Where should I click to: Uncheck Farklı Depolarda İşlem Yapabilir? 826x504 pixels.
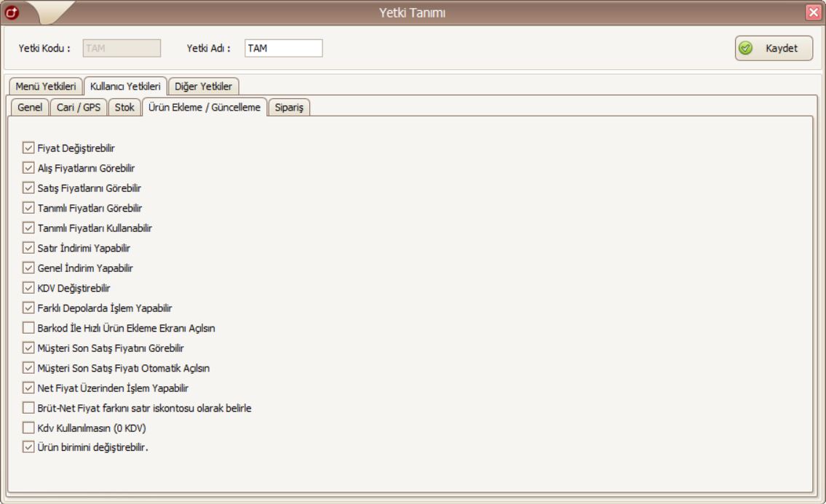click(x=28, y=308)
